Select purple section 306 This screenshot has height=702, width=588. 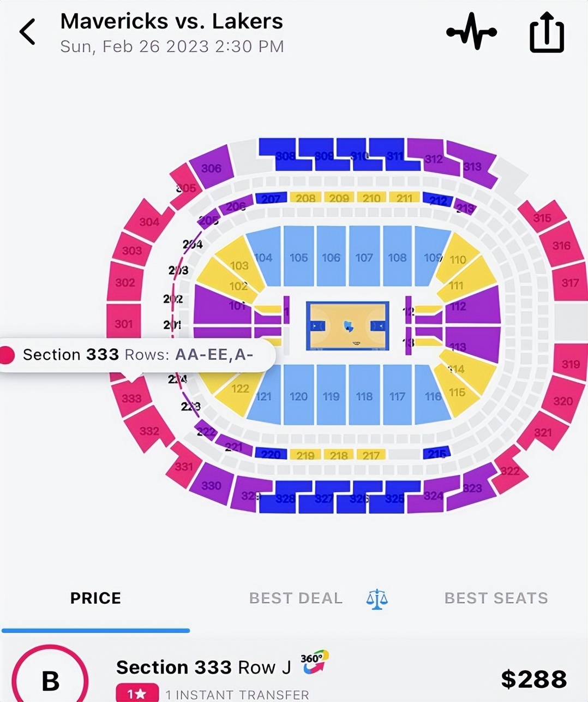[211, 168]
